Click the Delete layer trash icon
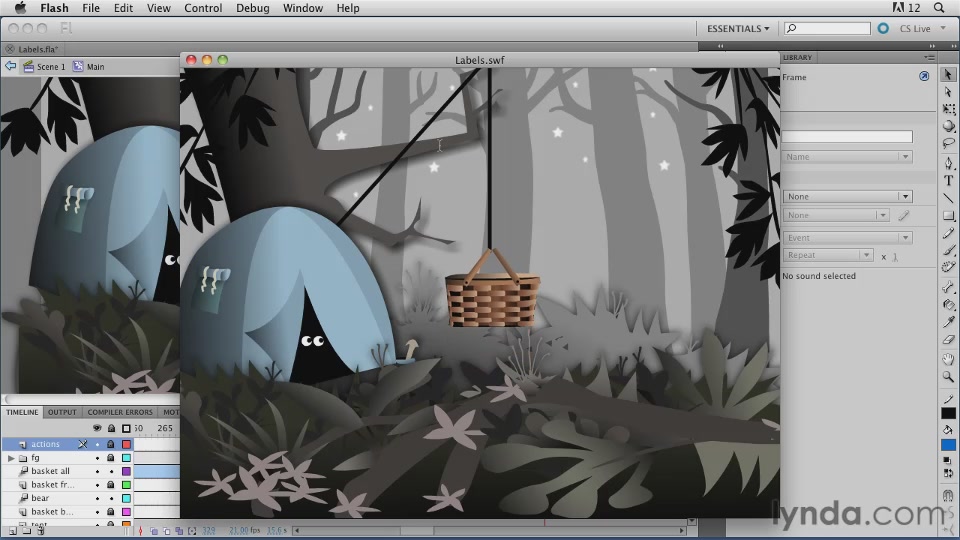The width and height of the screenshot is (960, 540). click(41, 531)
